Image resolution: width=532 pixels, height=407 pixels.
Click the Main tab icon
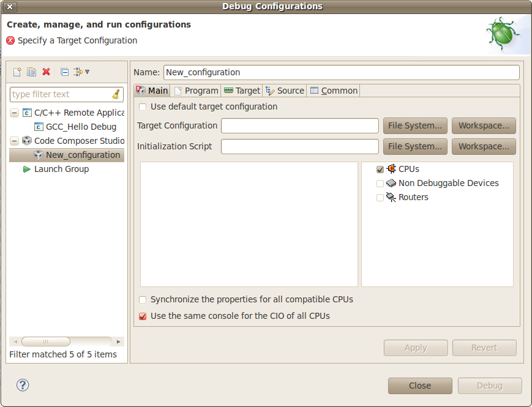click(x=140, y=90)
